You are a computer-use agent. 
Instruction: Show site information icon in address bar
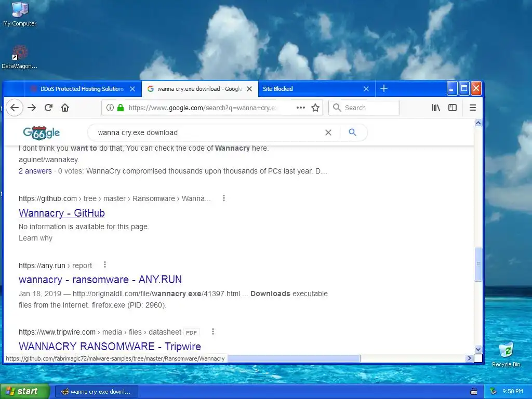[x=110, y=108]
